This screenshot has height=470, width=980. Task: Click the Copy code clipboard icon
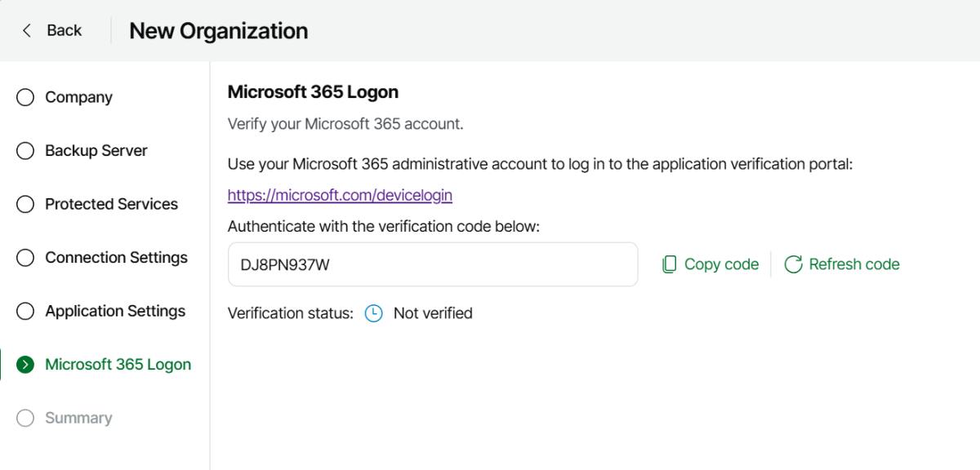click(x=669, y=264)
